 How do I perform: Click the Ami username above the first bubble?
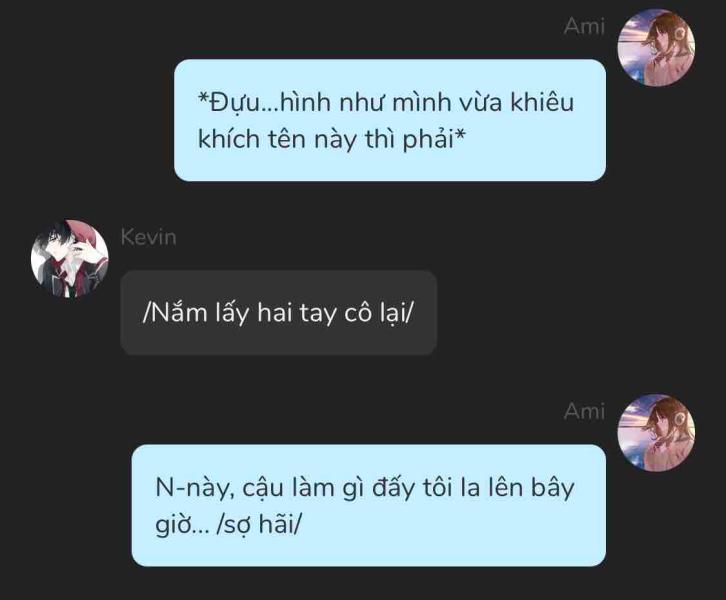point(584,26)
